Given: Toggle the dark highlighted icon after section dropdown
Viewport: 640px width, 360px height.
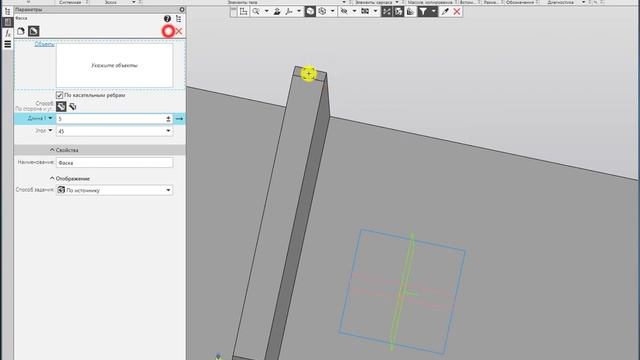Looking at the screenshot, I should click(x=386, y=11).
